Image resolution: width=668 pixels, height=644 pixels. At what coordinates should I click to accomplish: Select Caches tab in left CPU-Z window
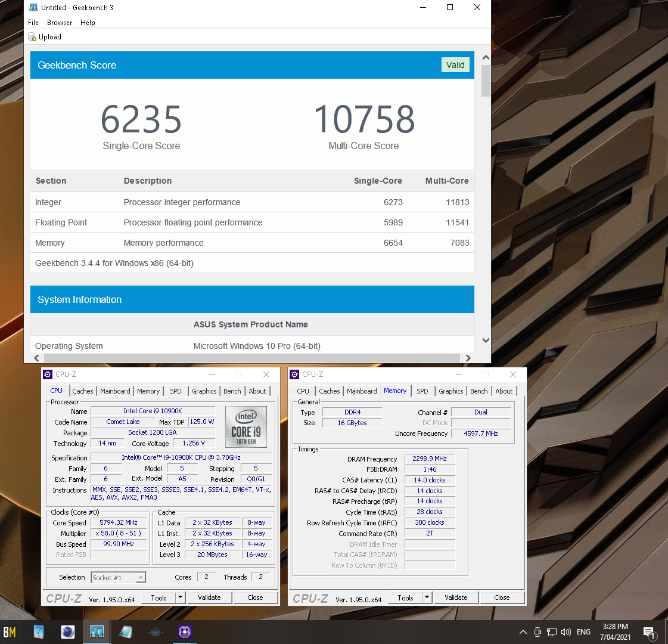83,391
